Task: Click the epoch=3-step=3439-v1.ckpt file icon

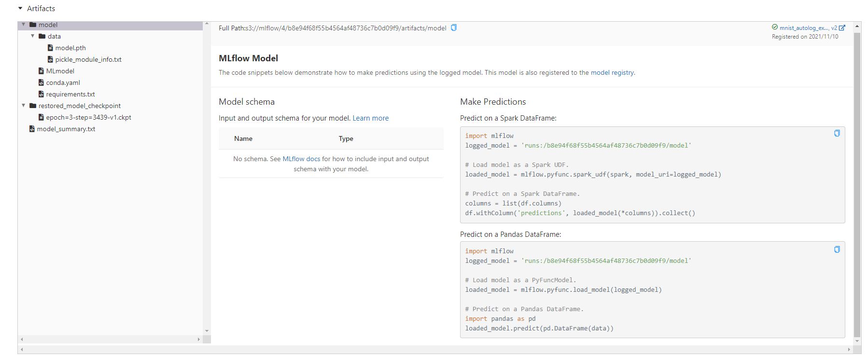Action: pyautogui.click(x=41, y=117)
